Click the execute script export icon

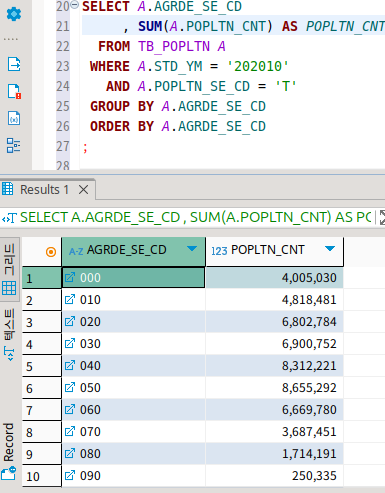coord(14,64)
